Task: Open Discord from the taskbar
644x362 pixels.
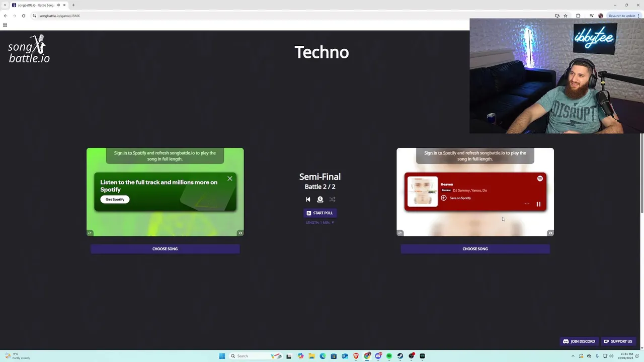Action: [x=378, y=356]
